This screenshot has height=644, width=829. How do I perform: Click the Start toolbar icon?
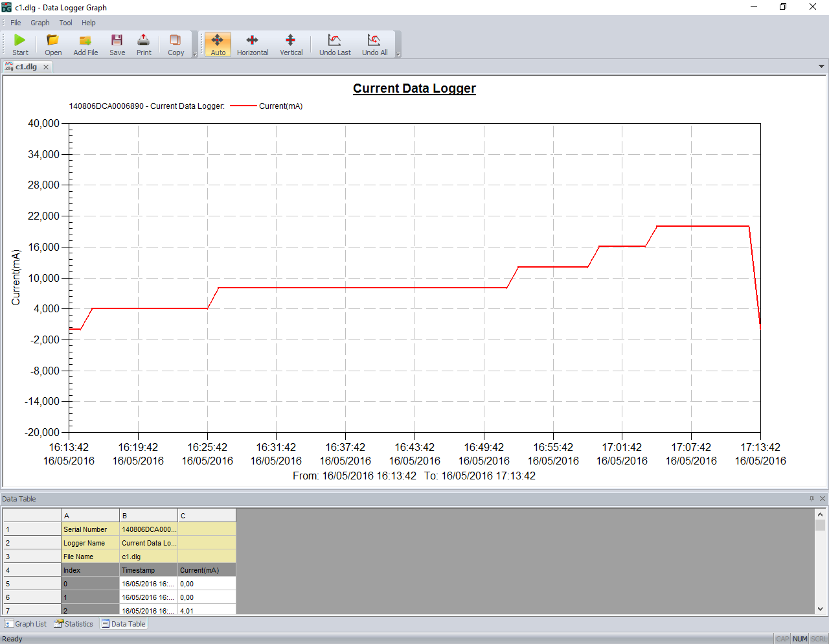coord(20,45)
